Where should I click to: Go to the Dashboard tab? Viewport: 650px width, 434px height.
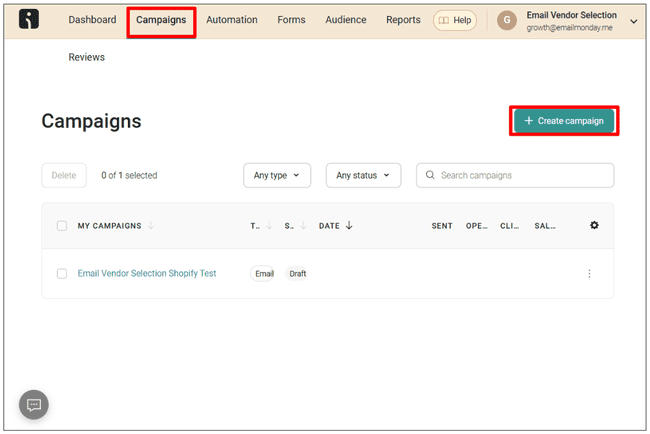pos(92,20)
